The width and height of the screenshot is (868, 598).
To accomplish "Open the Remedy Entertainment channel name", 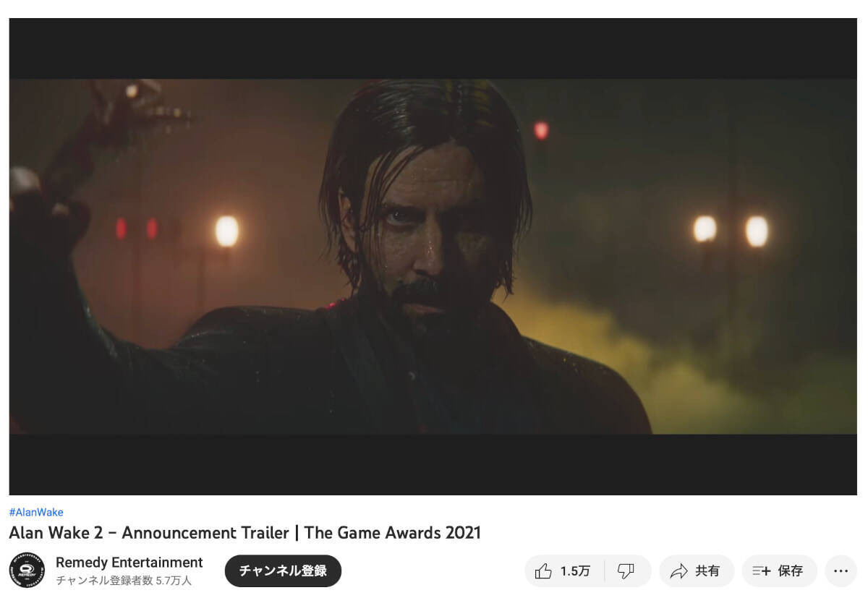I will click(129, 563).
